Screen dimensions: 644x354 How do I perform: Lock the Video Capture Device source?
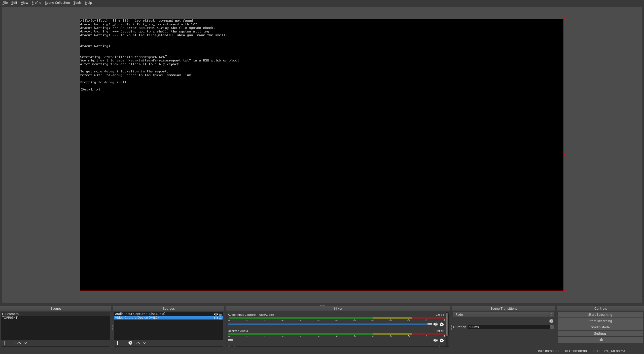220,318
